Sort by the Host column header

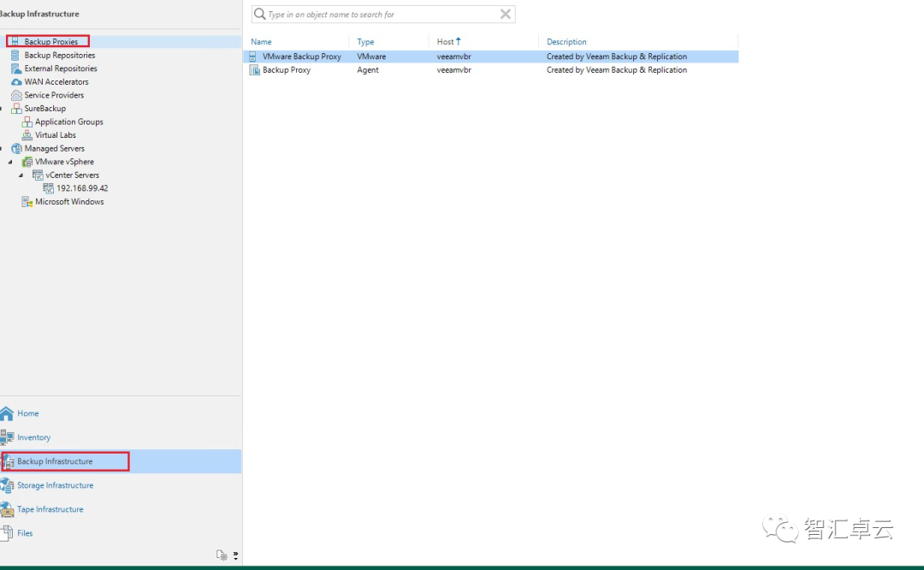pos(445,42)
